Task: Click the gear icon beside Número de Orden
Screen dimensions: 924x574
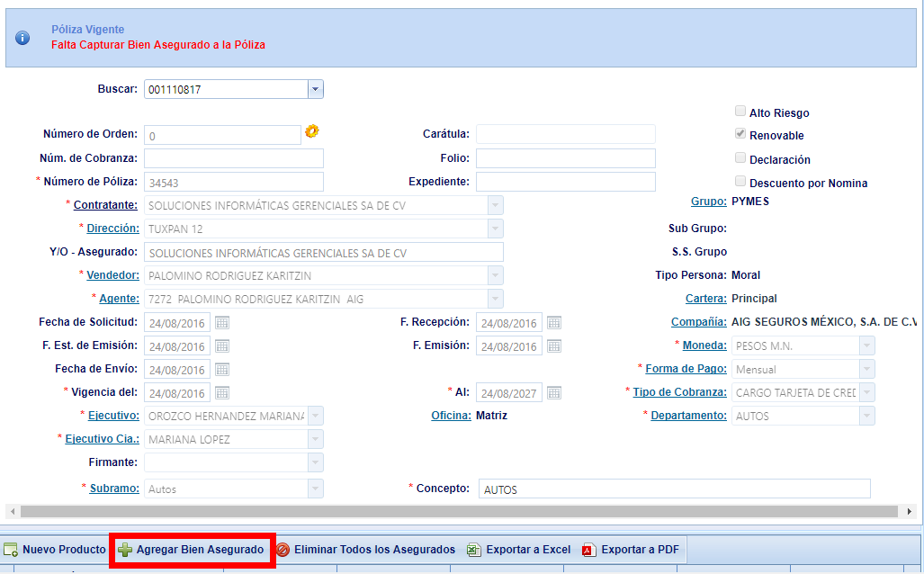Action: pos(312,131)
